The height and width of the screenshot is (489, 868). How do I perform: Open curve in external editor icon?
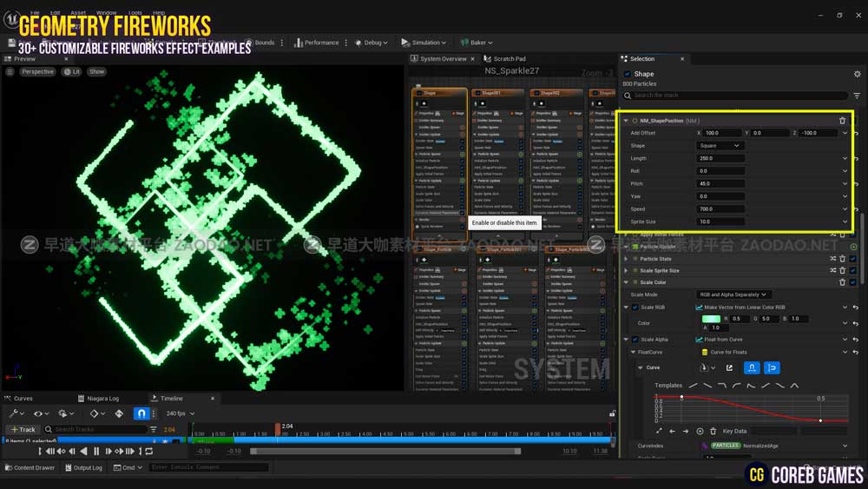[730, 367]
